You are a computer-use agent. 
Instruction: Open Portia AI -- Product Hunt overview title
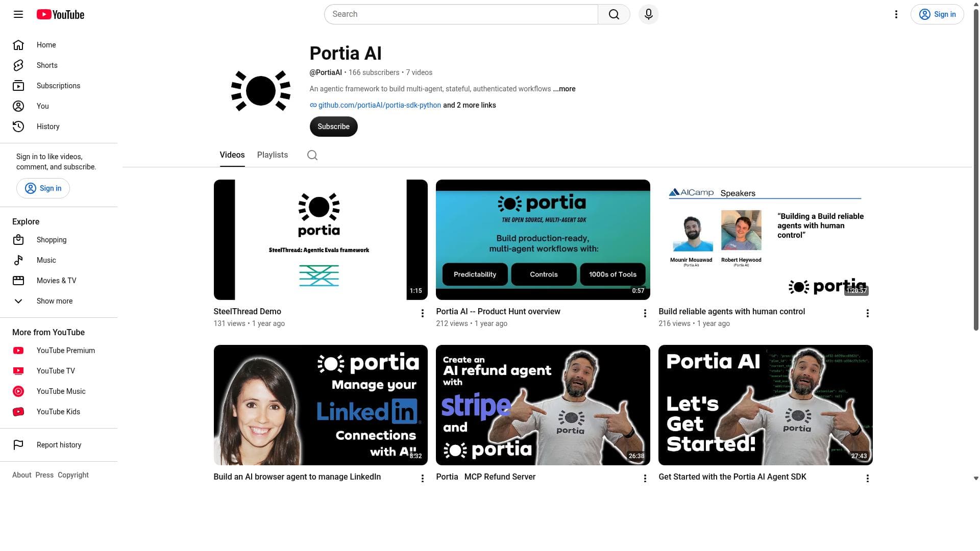pyautogui.click(x=498, y=312)
